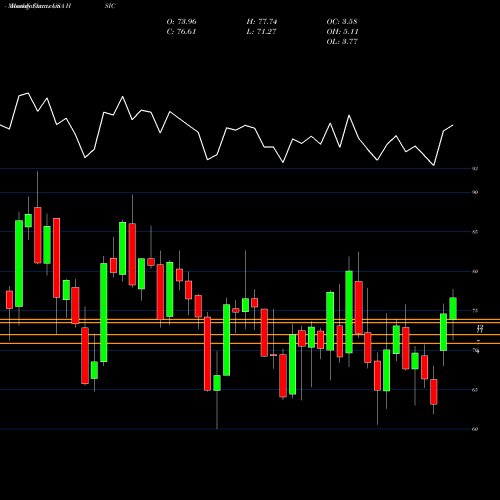Click the close price value C: 76.61
The width and height of the screenshot is (500, 500).
tap(182, 32)
